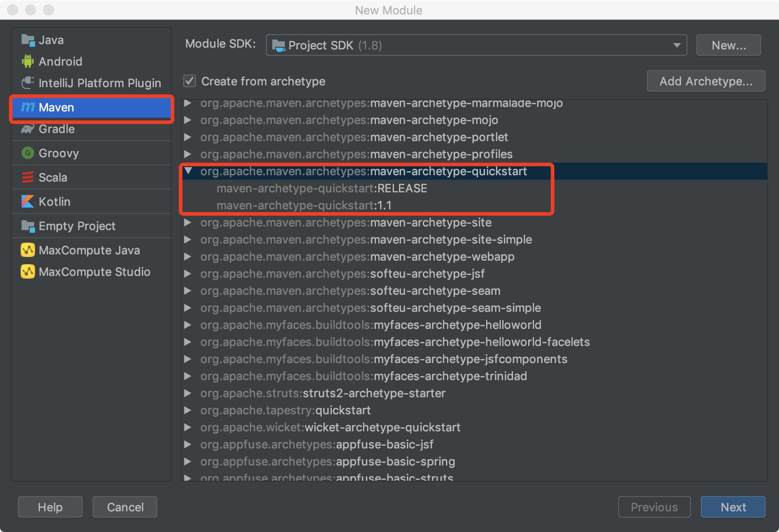This screenshot has height=532, width=779.
Task: Toggle the Create from archetype checkbox
Action: coord(190,81)
